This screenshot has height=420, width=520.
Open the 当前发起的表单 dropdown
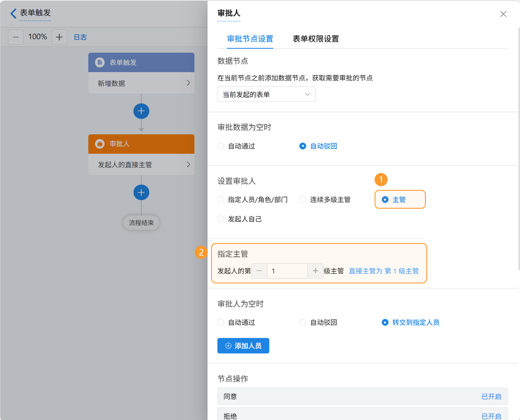pos(266,94)
